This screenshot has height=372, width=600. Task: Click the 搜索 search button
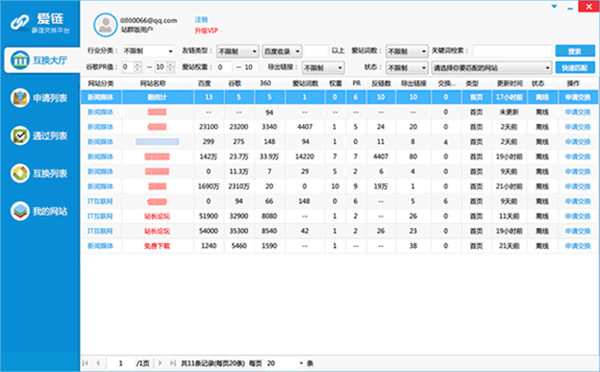[x=575, y=51]
